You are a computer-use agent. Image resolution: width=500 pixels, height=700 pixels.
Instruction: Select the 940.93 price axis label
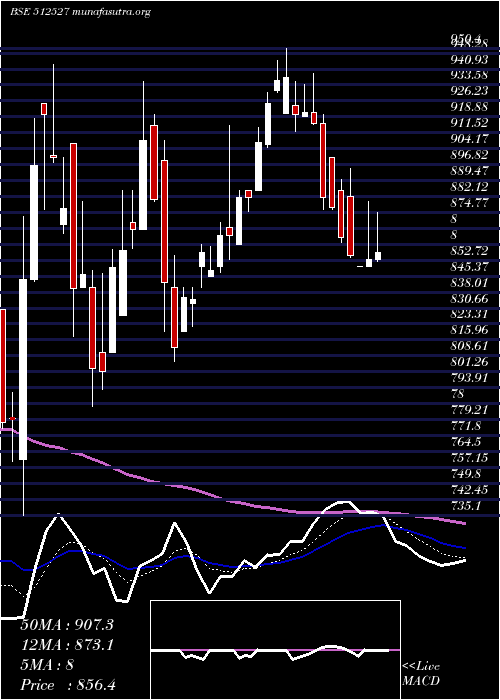469,59
